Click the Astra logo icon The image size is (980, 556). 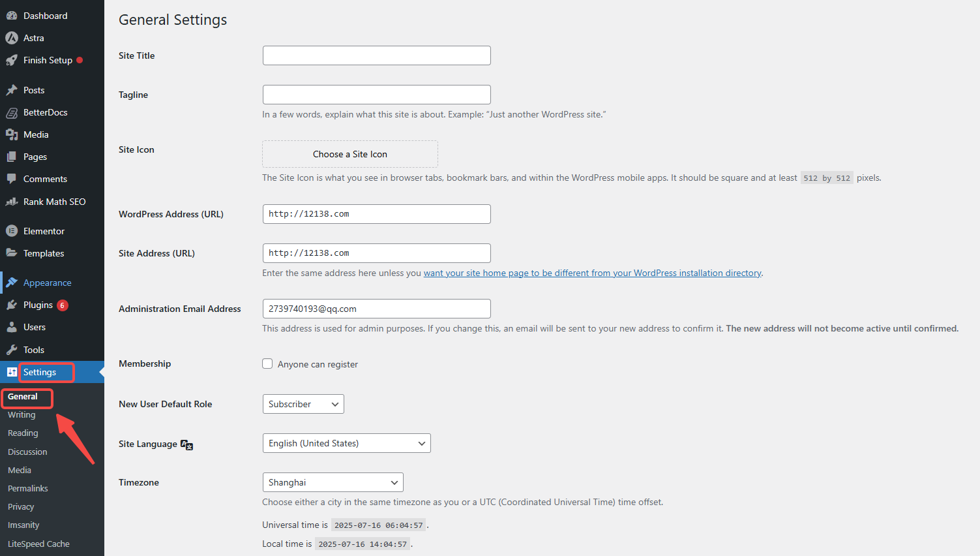coord(12,38)
